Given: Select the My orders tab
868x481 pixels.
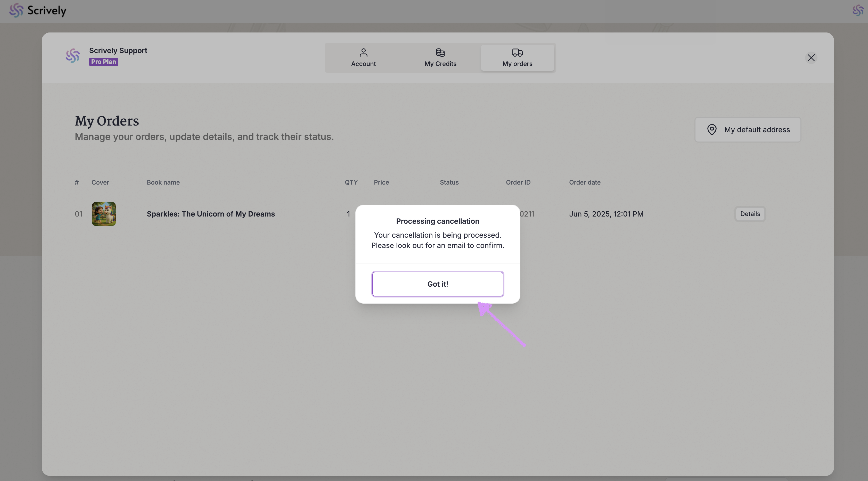Looking at the screenshot, I should click(x=517, y=57).
